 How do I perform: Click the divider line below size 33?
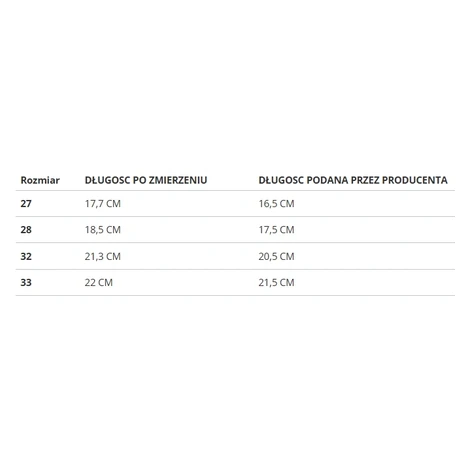coord(235,295)
